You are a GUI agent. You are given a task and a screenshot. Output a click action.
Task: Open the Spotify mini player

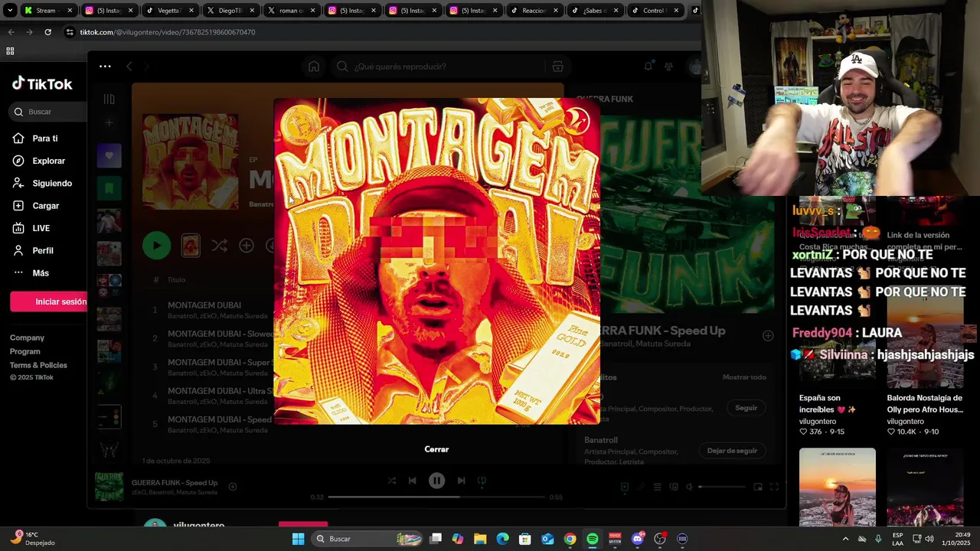click(758, 487)
